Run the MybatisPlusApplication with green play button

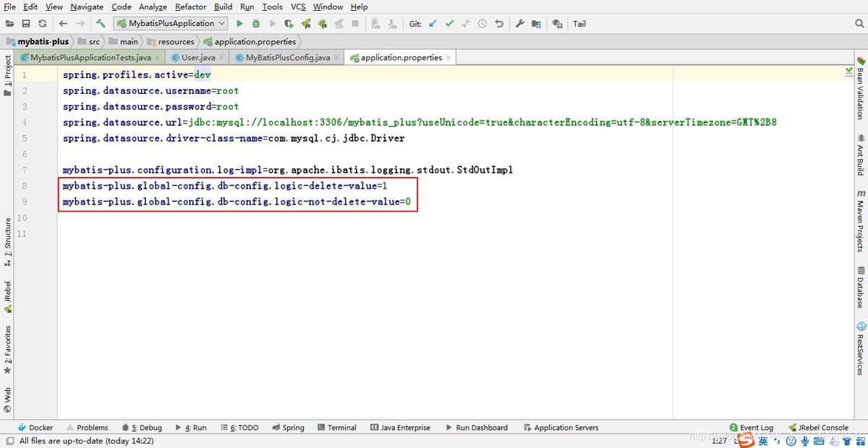coord(240,24)
